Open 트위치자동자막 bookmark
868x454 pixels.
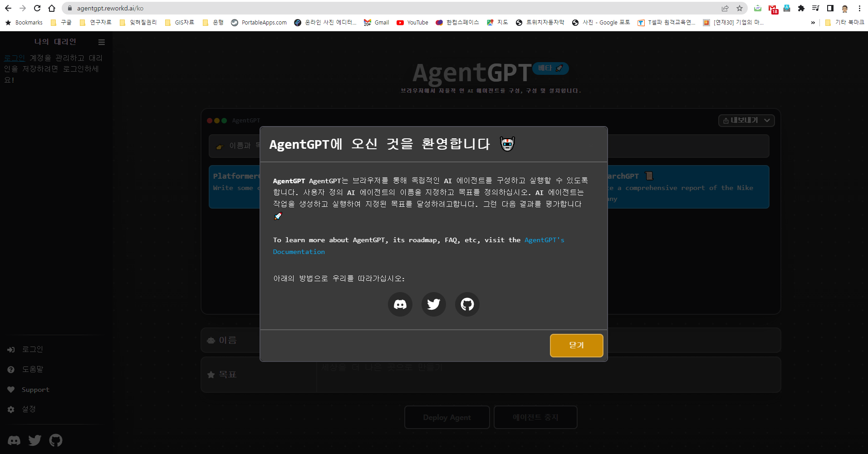coord(540,23)
